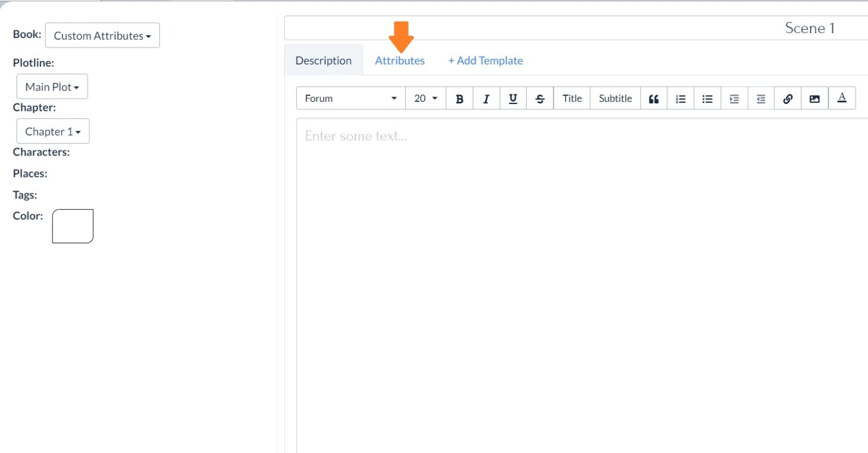868x453 pixels.
Task: Toggle strikethrough formatting
Action: click(540, 98)
